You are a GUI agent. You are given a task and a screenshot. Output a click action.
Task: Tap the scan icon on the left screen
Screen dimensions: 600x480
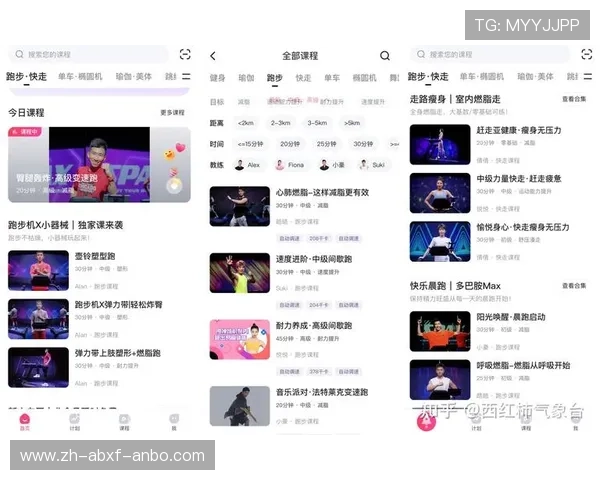pyautogui.click(x=185, y=54)
